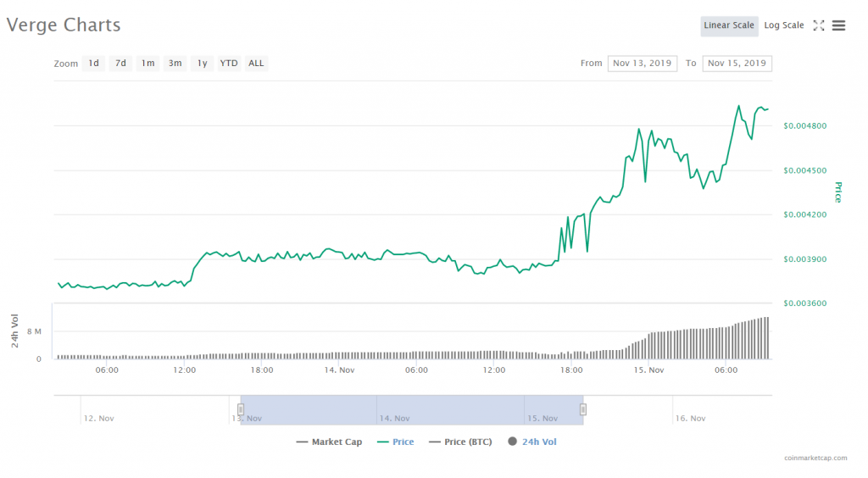Click the From date field
Image resolution: width=868 pixels, height=478 pixels.
click(x=642, y=64)
